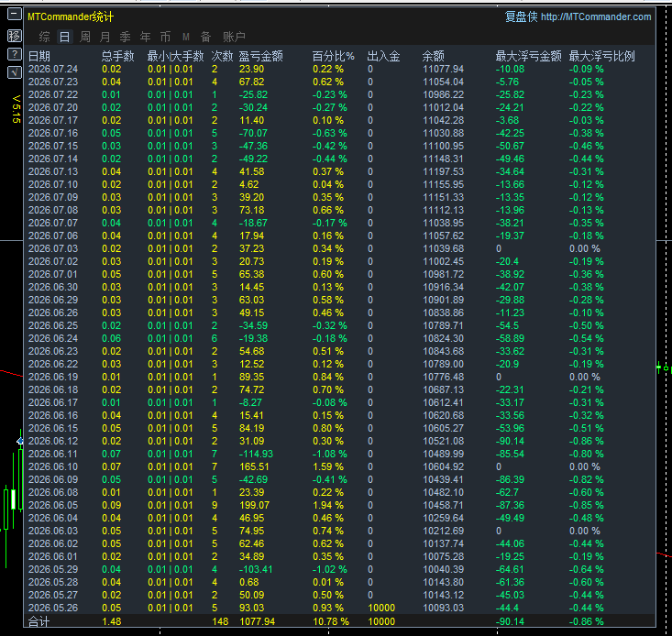Screen dimensions: 672x636
Task: Click percentage 1.94 %
Action: [328, 505]
